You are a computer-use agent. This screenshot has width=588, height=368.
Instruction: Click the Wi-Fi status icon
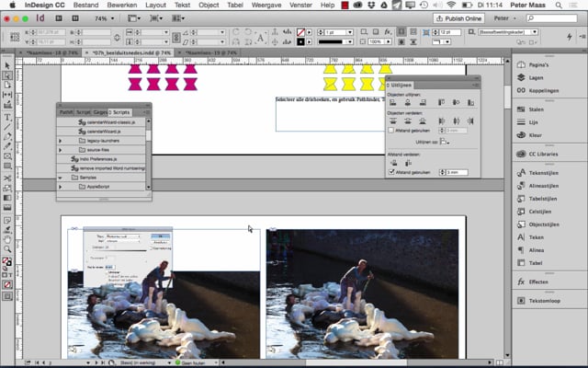(x=451, y=6)
